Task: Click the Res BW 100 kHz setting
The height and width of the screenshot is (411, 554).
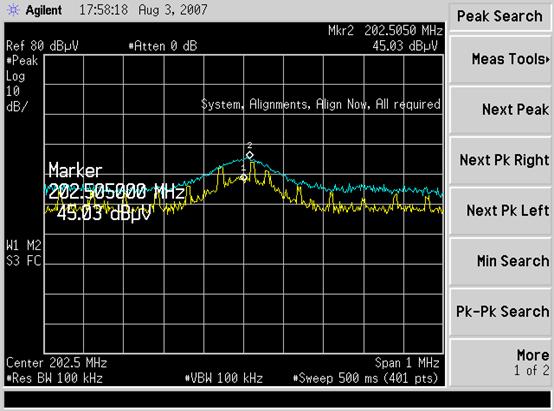Action: 54,378
